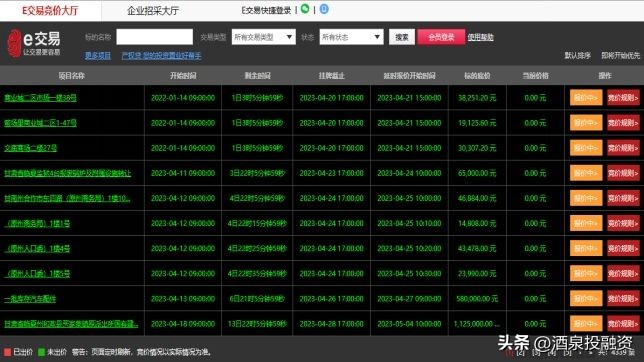The width and height of the screenshot is (644, 362).
Task: Click the 搜索 button
Action: (x=402, y=37)
